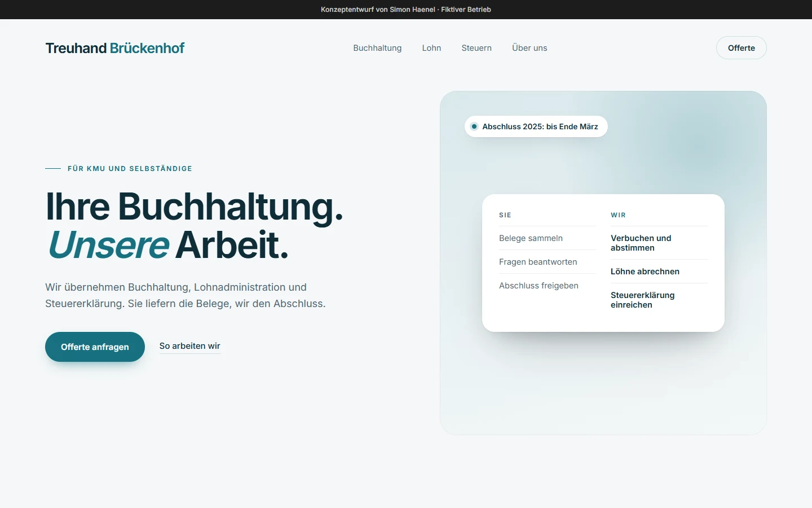812x508 pixels.
Task: Click the Abschluss freigeben row
Action: (547, 286)
